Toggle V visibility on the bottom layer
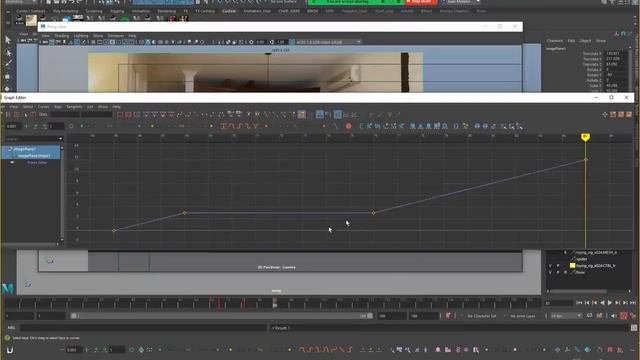 (550, 272)
